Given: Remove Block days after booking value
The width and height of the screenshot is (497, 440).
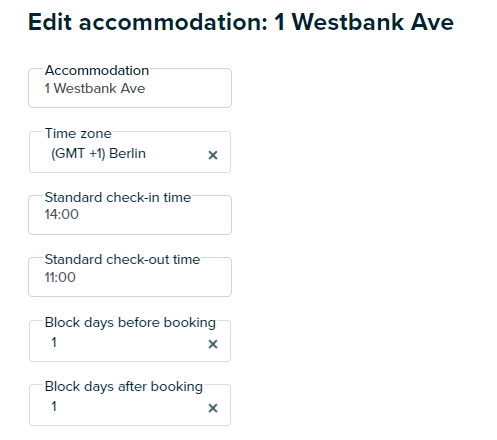Looking at the screenshot, I should pyautogui.click(x=213, y=408).
